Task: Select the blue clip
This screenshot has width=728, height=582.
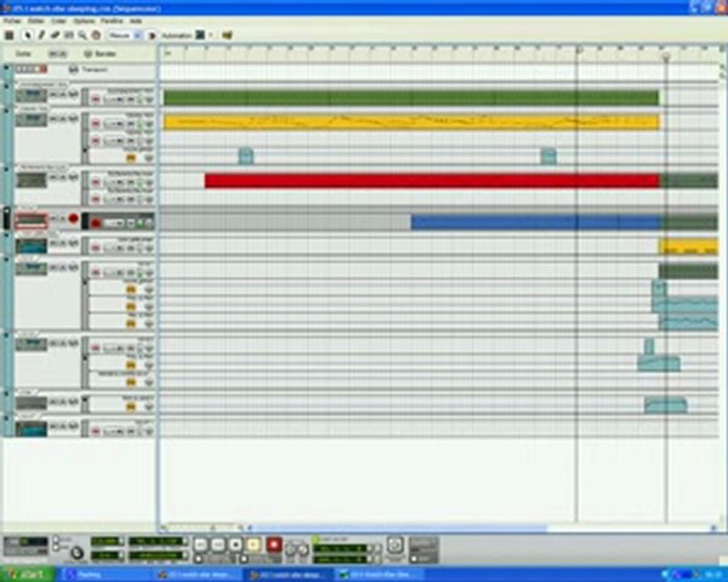Action: point(535,223)
